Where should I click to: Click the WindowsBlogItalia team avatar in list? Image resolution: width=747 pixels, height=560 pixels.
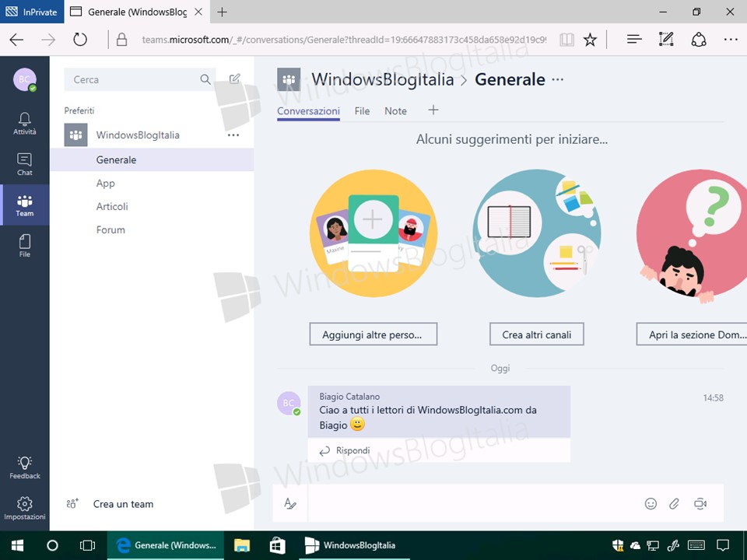[x=75, y=135]
